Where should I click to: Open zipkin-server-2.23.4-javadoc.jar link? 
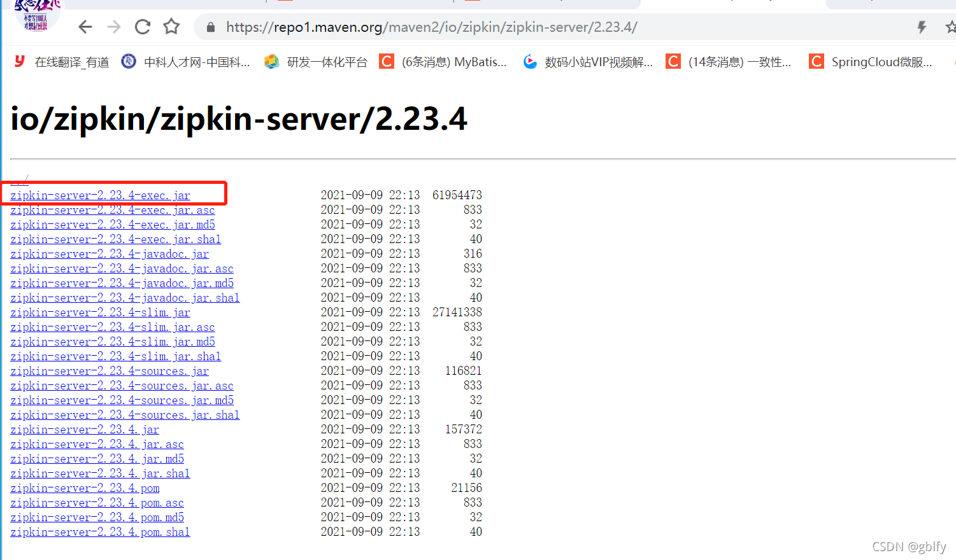[110, 254]
